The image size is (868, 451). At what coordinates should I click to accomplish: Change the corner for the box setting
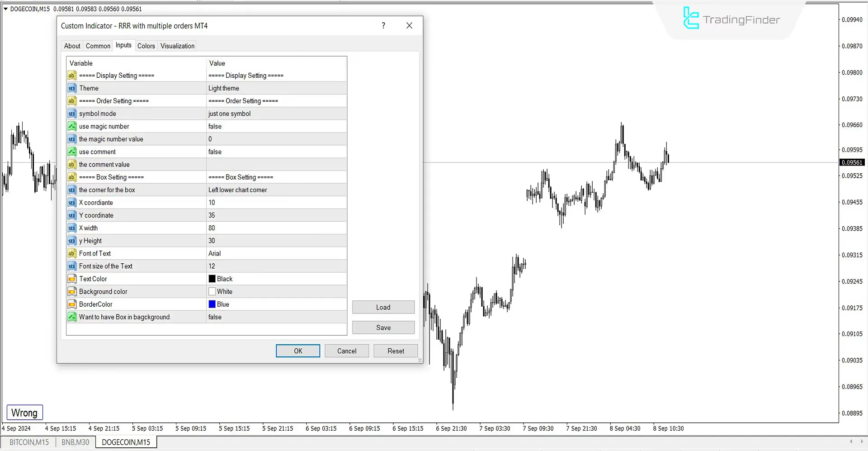coord(249,190)
